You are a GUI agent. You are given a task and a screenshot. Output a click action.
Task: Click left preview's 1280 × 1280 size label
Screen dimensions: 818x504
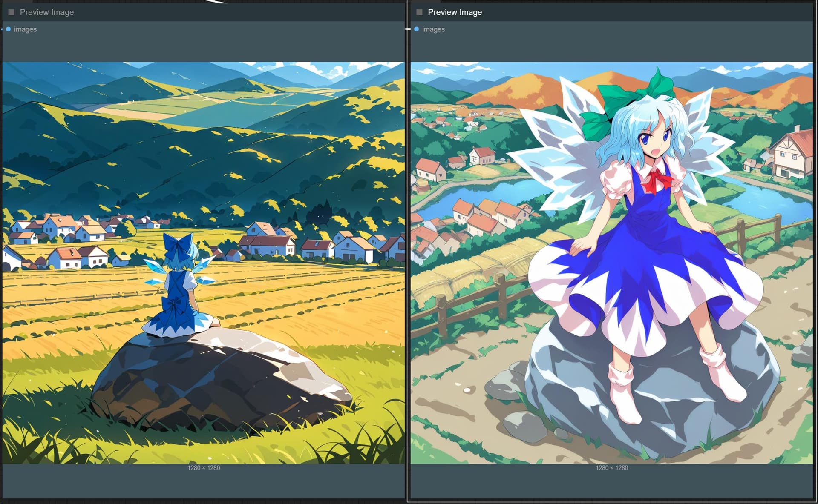204,468
